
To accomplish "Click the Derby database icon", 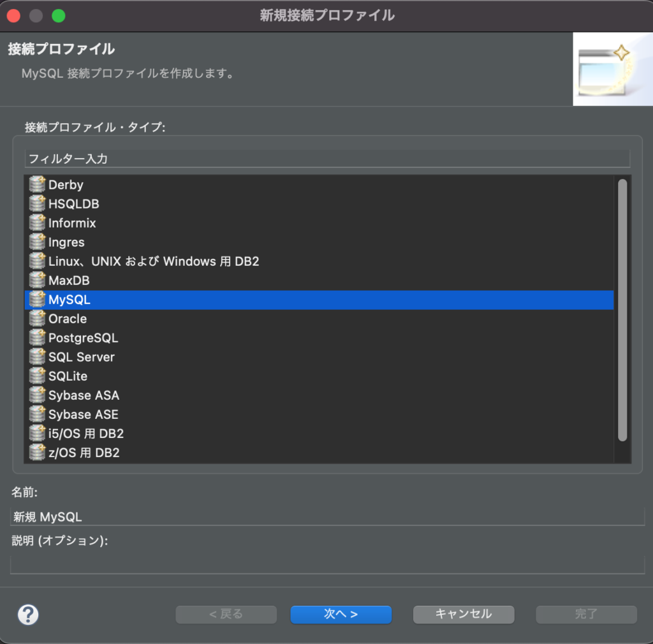I will coord(37,184).
